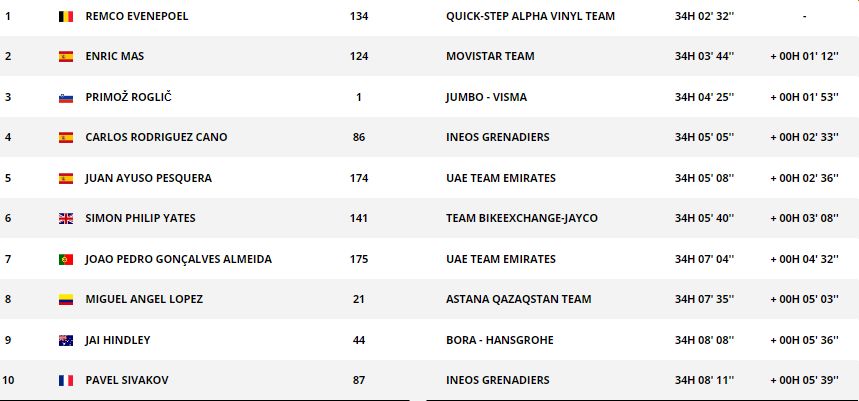Click the Spanish flag beside Juan Ayuso Pesquera
859x401 pixels.
(x=66, y=178)
